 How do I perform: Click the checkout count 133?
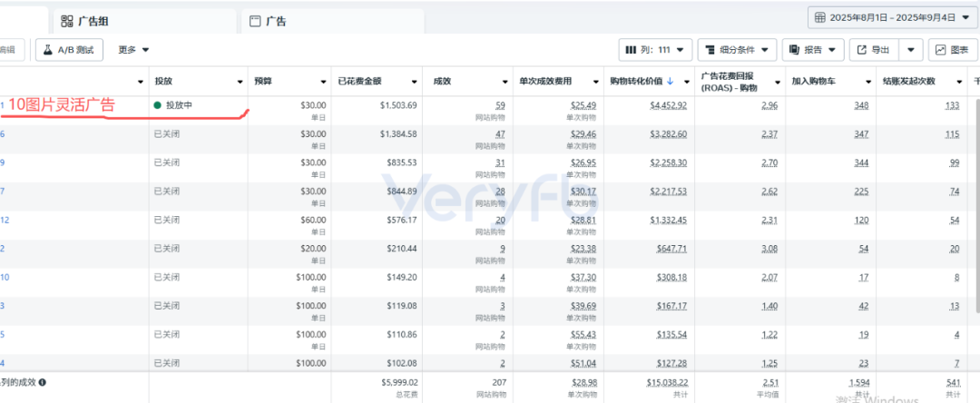pyautogui.click(x=953, y=105)
